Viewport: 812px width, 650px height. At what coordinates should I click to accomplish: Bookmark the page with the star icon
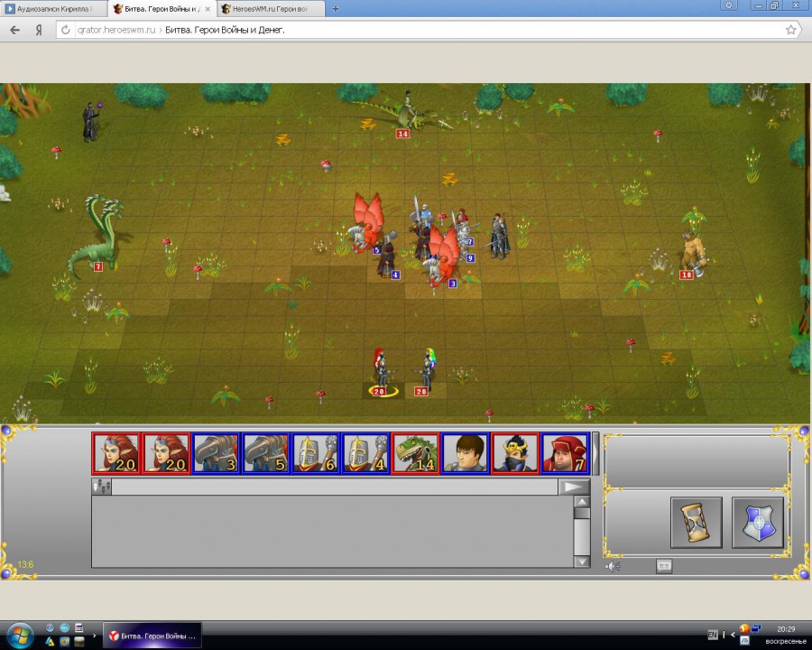[790, 30]
